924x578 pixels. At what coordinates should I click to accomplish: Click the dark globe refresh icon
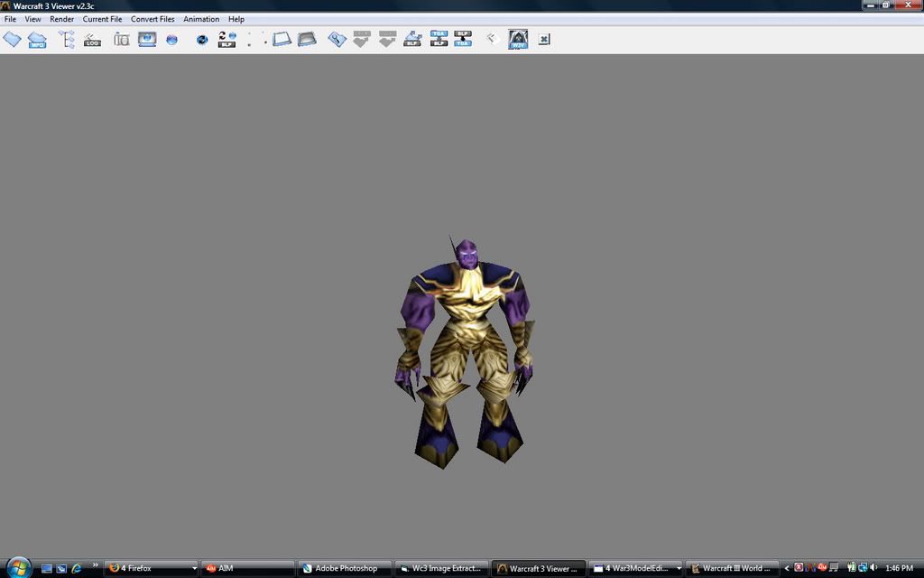click(201, 40)
